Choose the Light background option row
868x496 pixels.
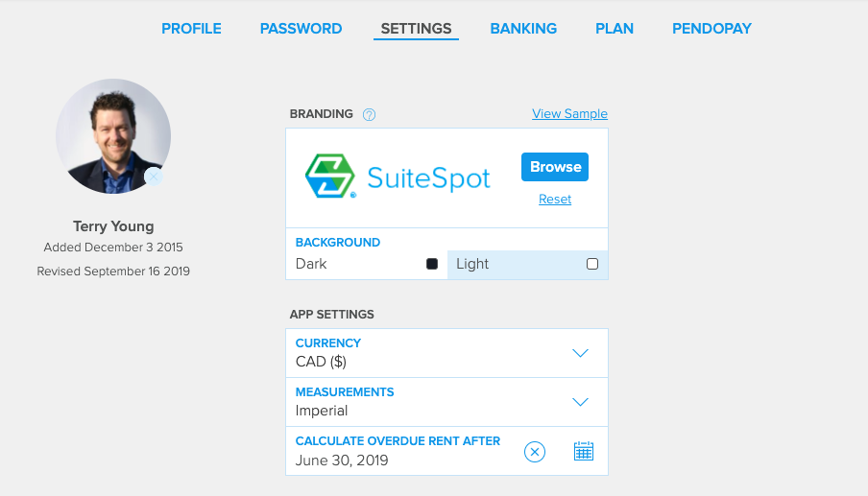[x=527, y=265]
